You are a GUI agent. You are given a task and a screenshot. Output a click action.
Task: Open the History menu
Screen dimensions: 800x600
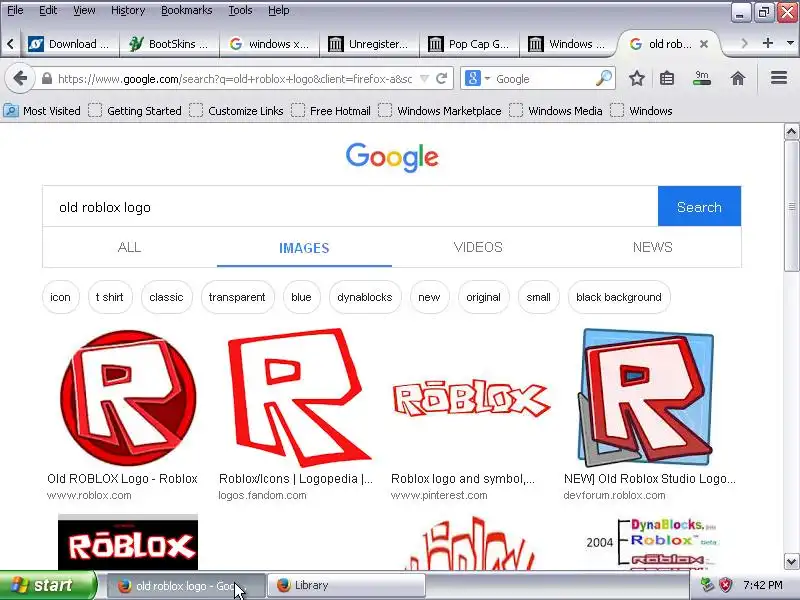(x=128, y=10)
